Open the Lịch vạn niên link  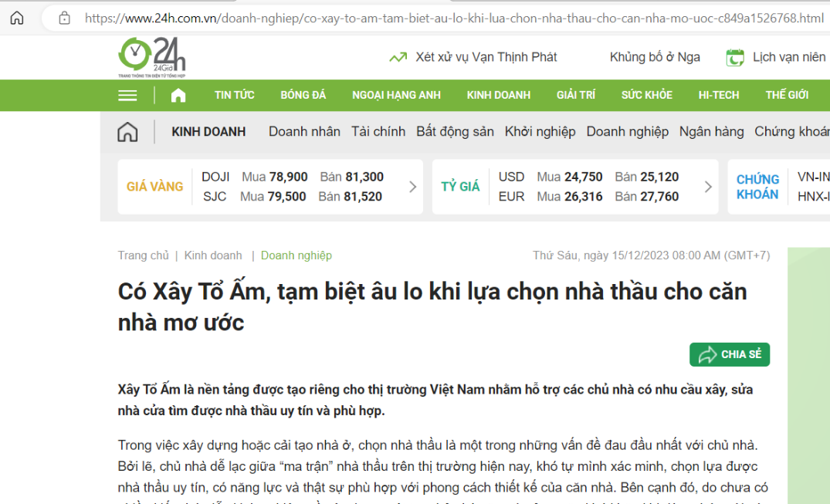pos(789,57)
